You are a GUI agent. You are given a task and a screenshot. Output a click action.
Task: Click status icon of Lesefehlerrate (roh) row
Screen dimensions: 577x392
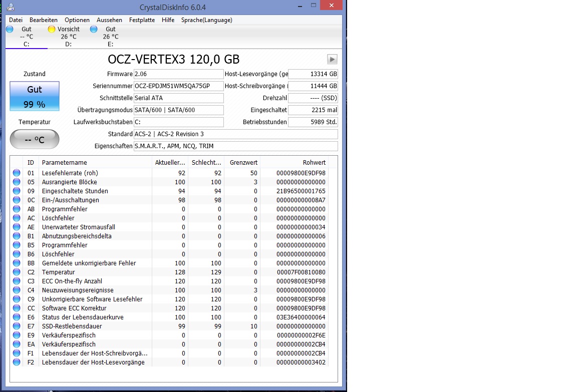(17, 173)
